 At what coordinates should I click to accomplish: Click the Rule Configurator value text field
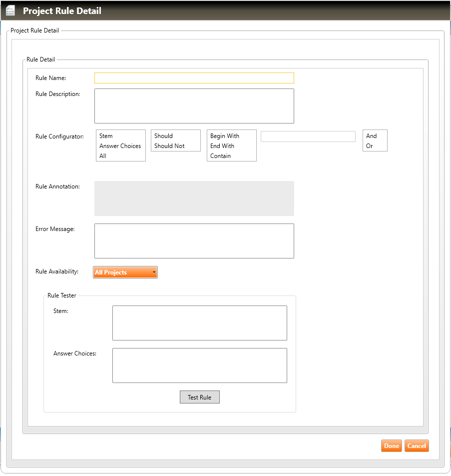(x=308, y=136)
